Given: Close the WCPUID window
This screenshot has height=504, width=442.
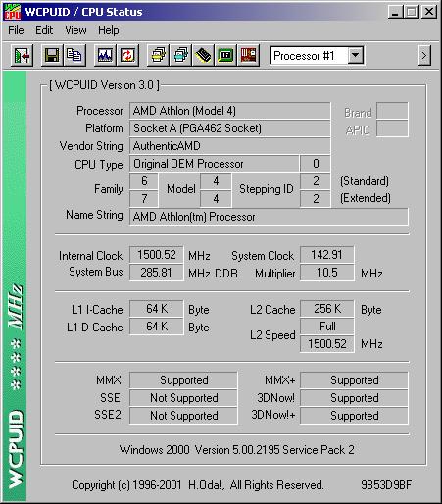Looking at the screenshot, I should [429, 12].
